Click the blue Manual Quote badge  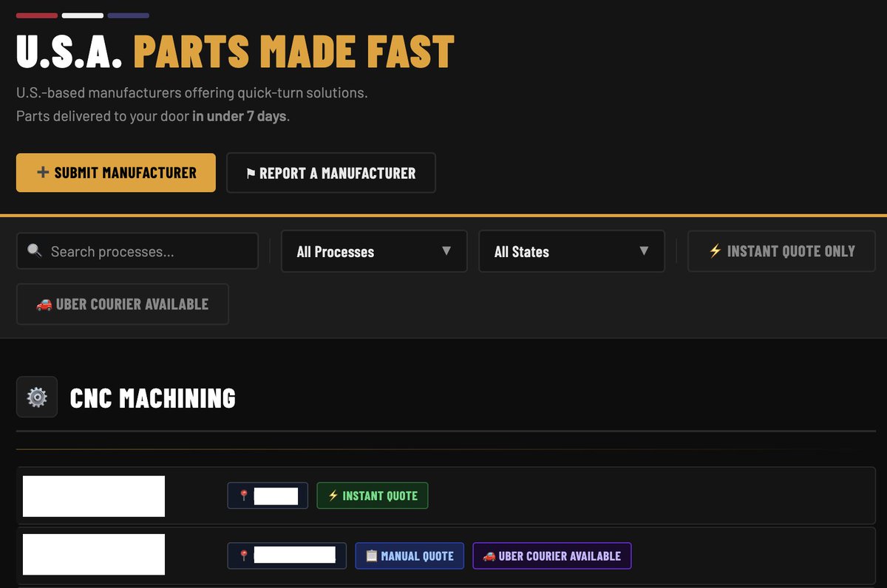(x=409, y=556)
